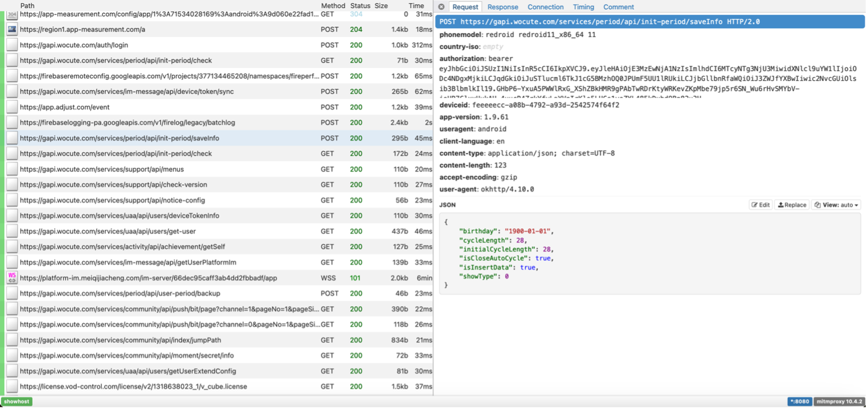
Task: Click the resource icon for the auth/login flow
Action: (12, 45)
